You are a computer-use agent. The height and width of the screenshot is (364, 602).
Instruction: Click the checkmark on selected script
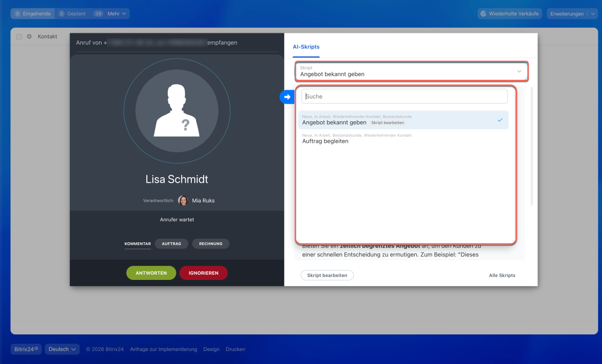coord(500,120)
